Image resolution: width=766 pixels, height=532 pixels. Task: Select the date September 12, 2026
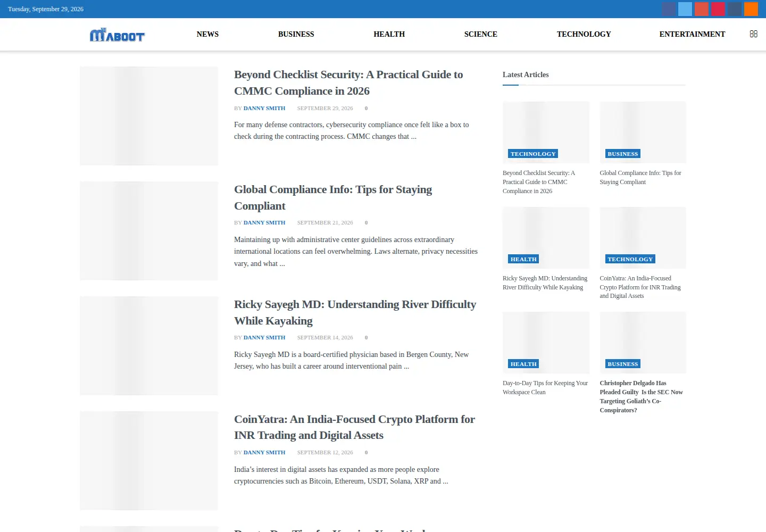click(x=325, y=452)
